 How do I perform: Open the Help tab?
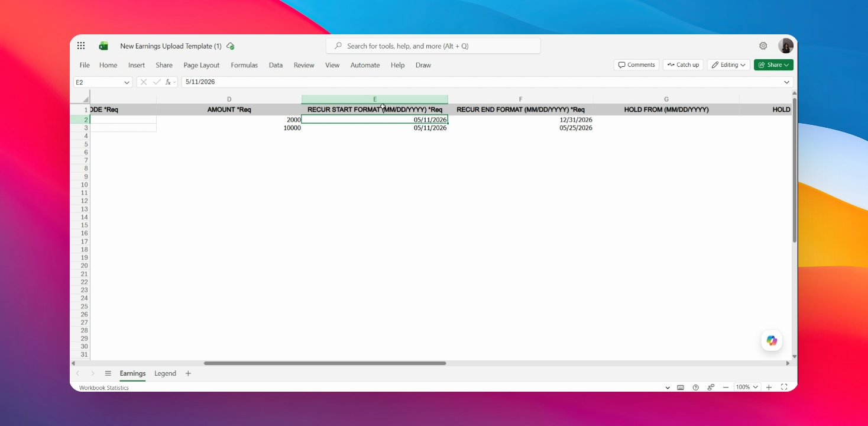tap(397, 65)
